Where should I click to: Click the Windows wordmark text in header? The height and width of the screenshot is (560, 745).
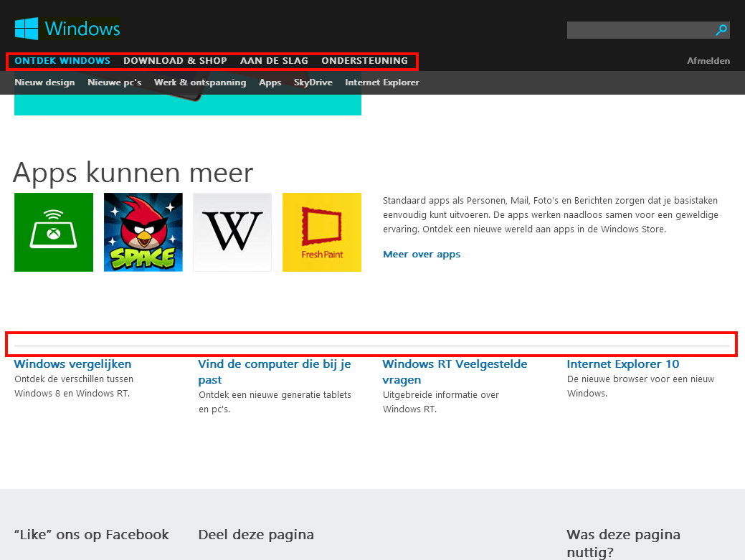pyautogui.click(x=82, y=29)
